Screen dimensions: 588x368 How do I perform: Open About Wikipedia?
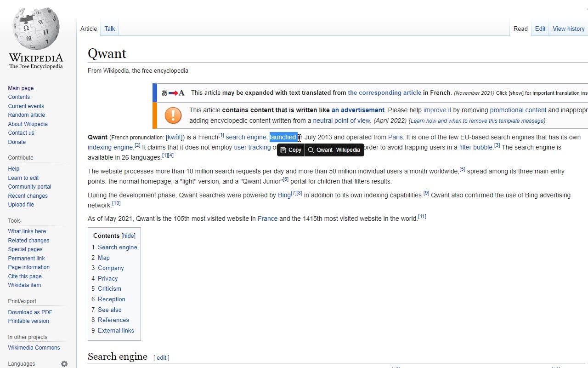click(x=28, y=124)
